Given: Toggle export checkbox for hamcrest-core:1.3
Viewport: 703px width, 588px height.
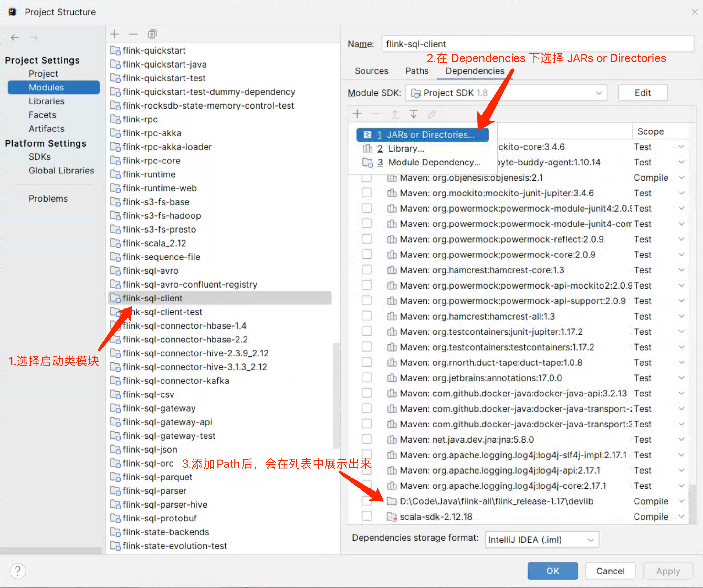Looking at the screenshot, I should [x=367, y=270].
